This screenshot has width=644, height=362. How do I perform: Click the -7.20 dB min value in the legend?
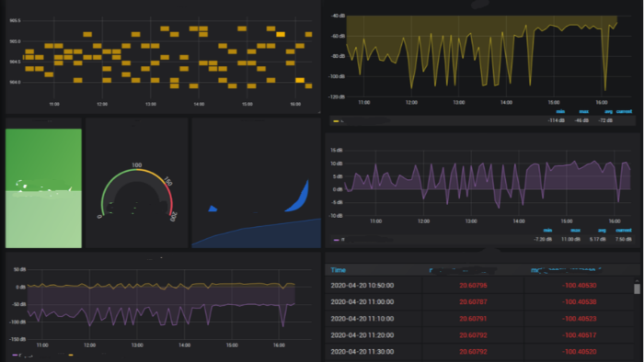[543, 240]
